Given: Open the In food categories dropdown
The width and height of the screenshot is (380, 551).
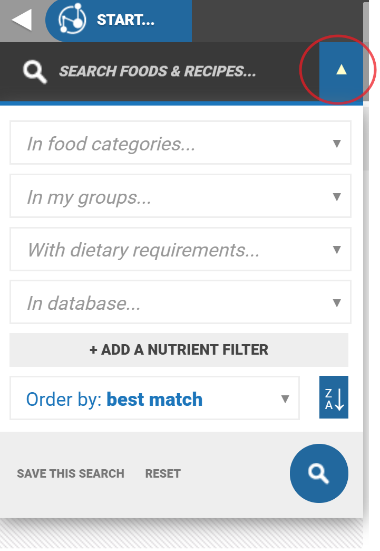Looking at the screenshot, I should point(180,143).
